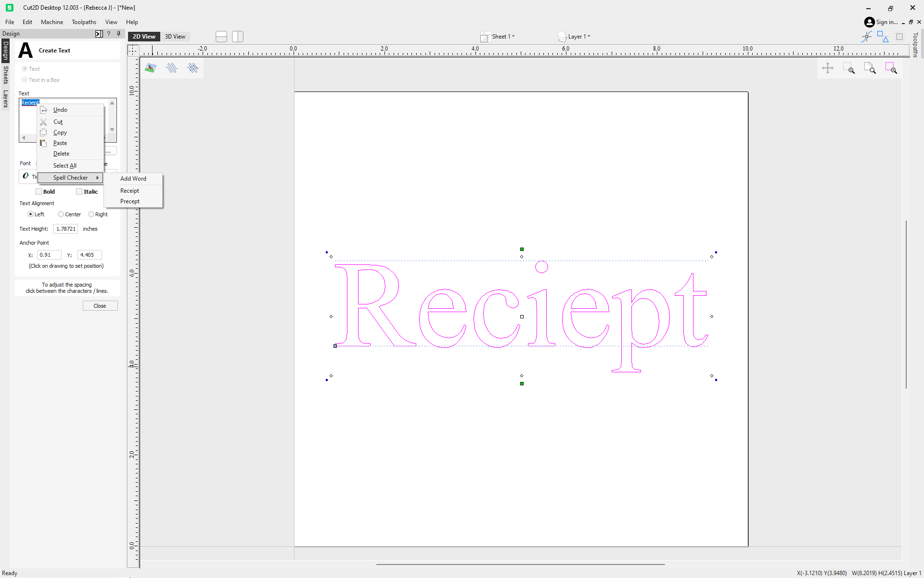The width and height of the screenshot is (924, 578).
Task: Pick the Receipt spelling suggestion
Action: (134, 191)
